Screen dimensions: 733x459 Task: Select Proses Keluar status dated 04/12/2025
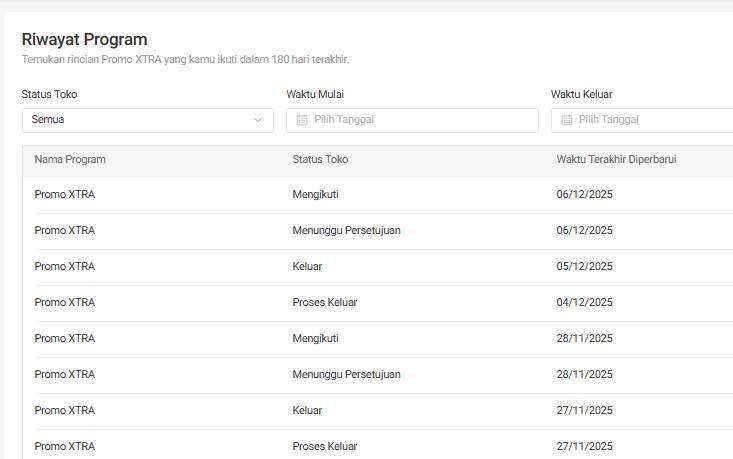[x=324, y=302]
